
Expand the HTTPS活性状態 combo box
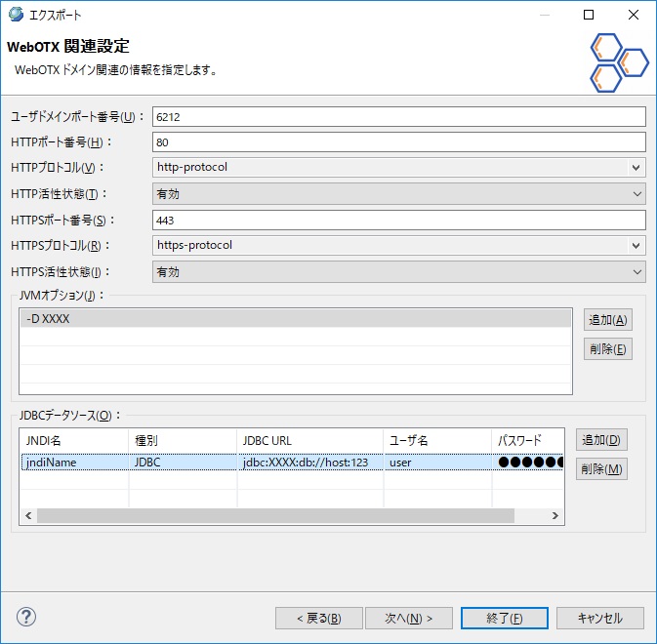click(x=399, y=272)
